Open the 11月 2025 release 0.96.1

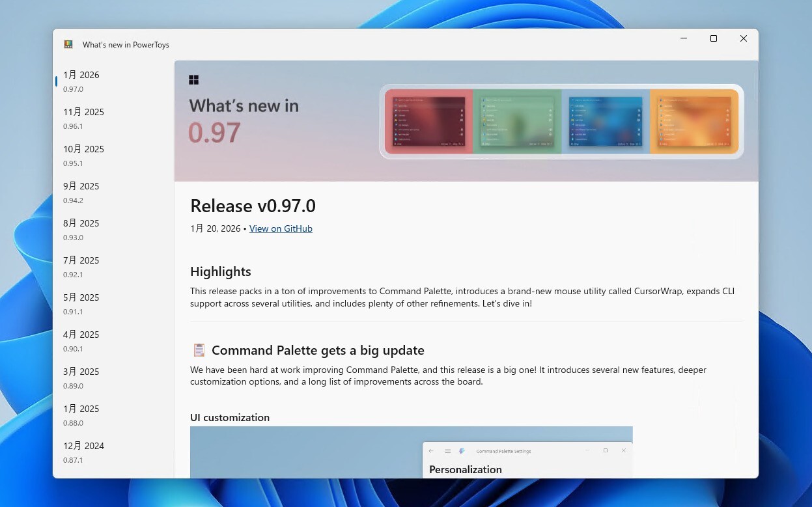(x=113, y=118)
